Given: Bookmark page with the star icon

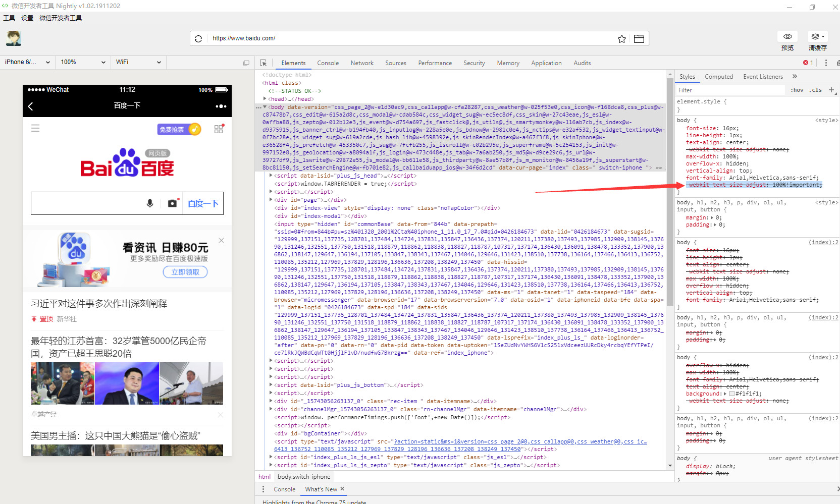Looking at the screenshot, I should click(622, 39).
